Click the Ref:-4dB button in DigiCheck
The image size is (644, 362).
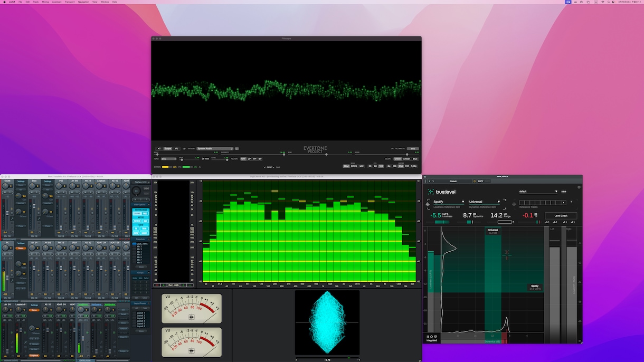[173, 285]
